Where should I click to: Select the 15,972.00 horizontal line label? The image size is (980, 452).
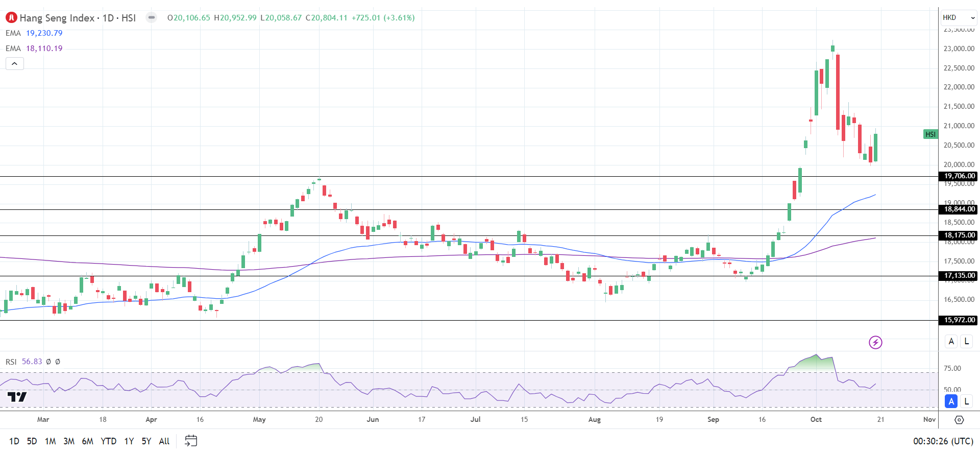click(x=959, y=320)
